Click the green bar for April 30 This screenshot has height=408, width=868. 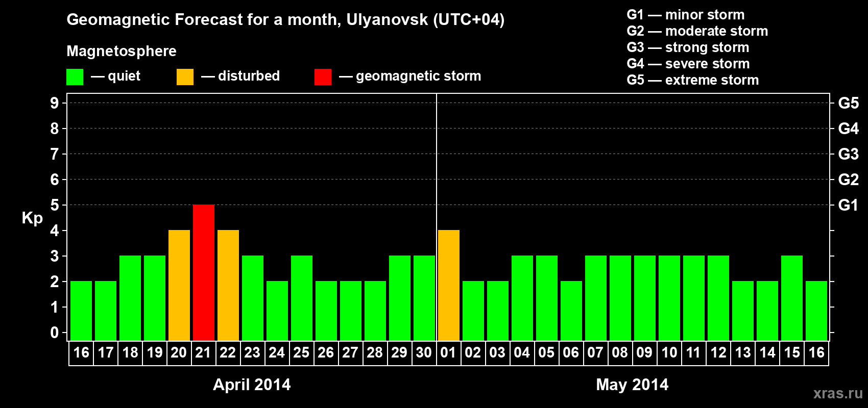(424, 298)
